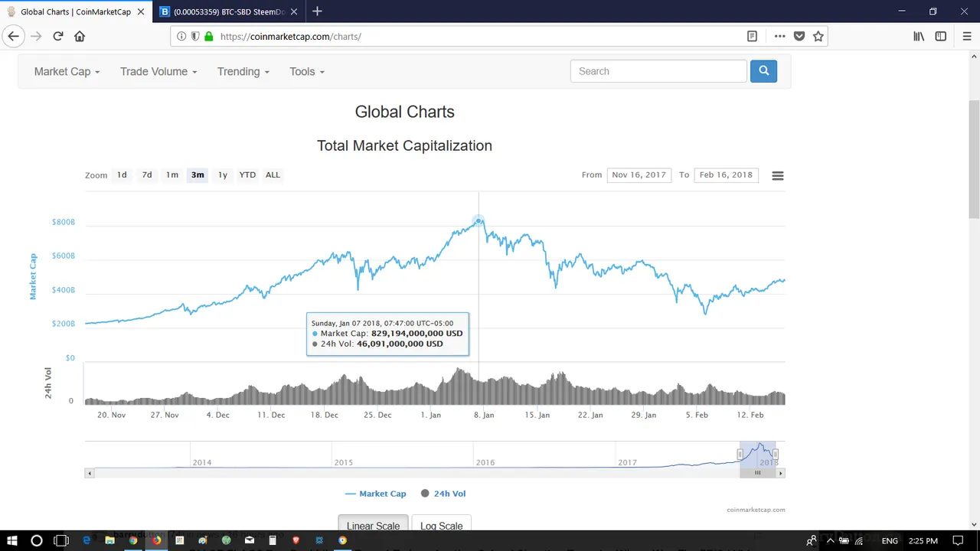
Task: Open the clock showing 2:25 PM
Action: click(923, 540)
